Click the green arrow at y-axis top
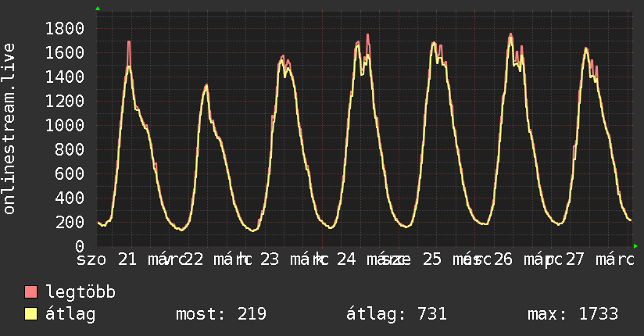This screenshot has width=644, height=336. click(x=98, y=9)
